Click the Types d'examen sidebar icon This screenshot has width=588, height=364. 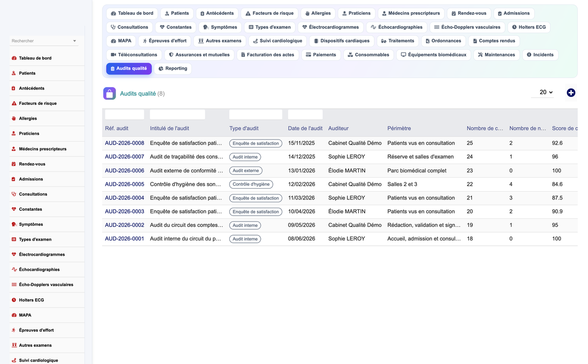(14, 240)
